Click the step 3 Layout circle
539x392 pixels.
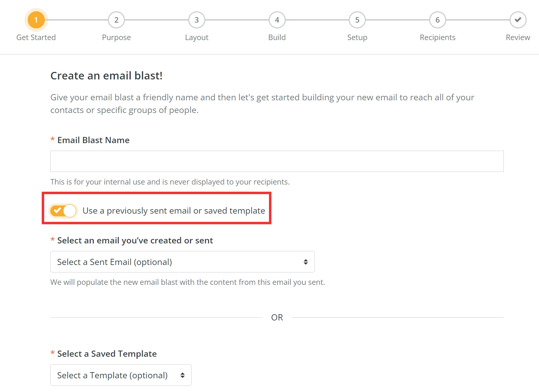pos(196,20)
